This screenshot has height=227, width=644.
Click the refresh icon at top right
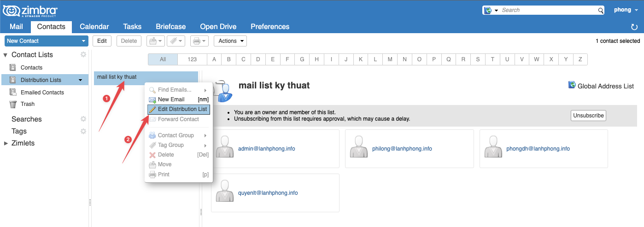pos(634,27)
